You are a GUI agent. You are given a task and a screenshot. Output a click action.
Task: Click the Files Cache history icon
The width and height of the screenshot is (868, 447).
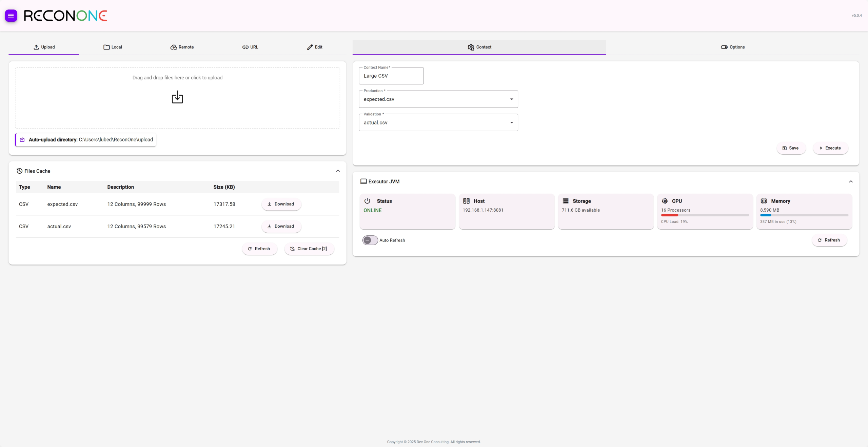coord(20,171)
